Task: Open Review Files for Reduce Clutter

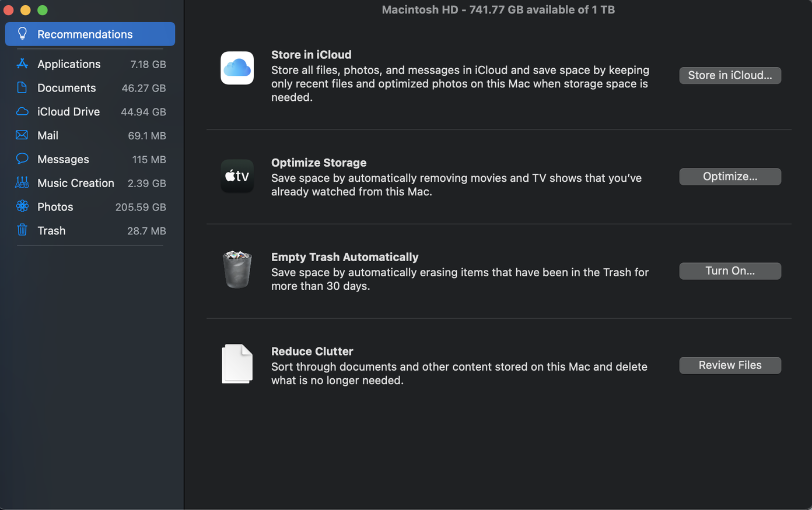Action: pyautogui.click(x=730, y=365)
